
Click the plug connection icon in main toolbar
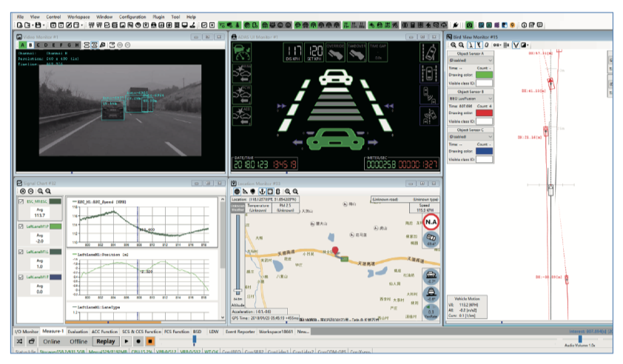456,25
